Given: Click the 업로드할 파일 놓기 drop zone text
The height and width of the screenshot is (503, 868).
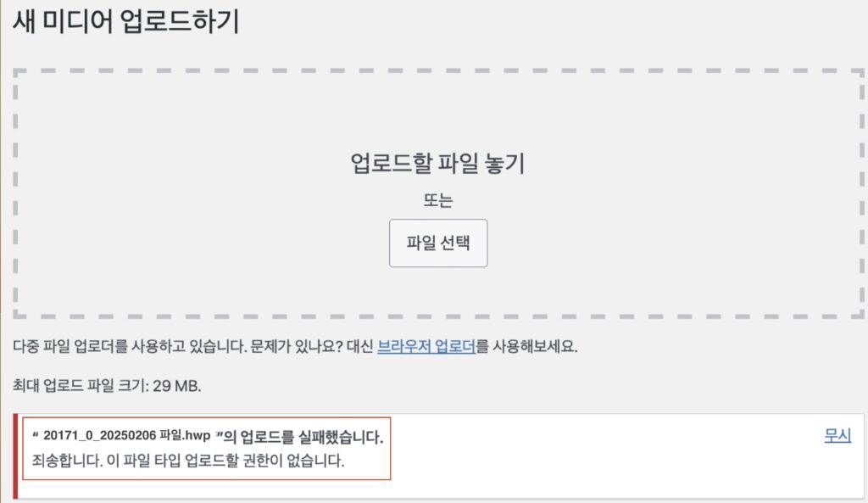Looking at the screenshot, I should tap(437, 164).
